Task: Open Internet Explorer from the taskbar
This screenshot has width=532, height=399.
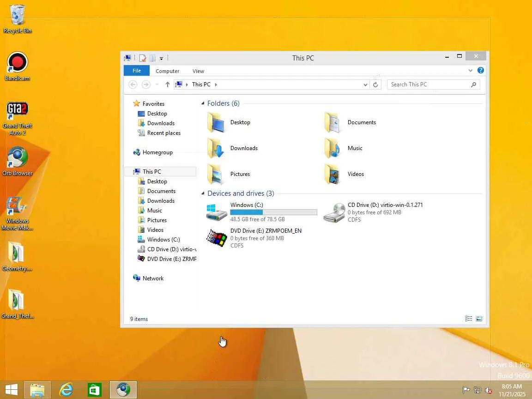Action: tap(66, 390)
